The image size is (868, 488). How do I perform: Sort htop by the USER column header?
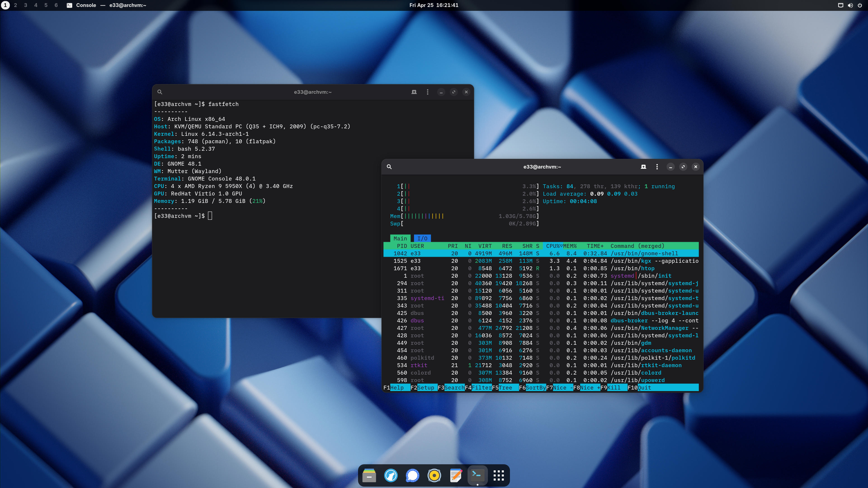pyautogui.click(x=417, y=246)
